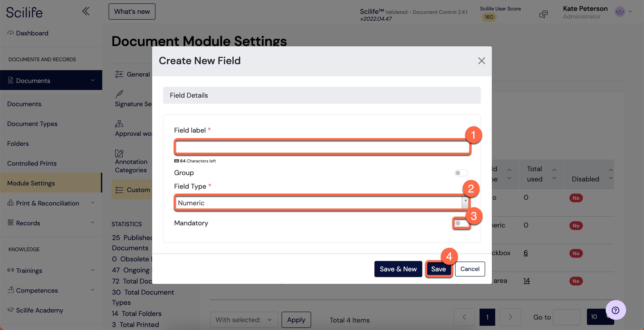This screenshot has height=330, width=644.
Task: Click the Save & New button
Action: [x=398, y=269]
